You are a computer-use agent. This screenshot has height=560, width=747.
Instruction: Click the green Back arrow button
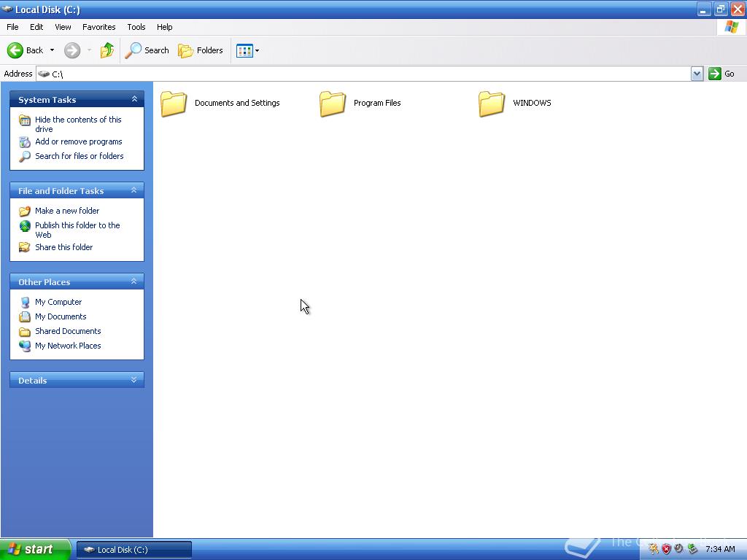tap(15, 50)
